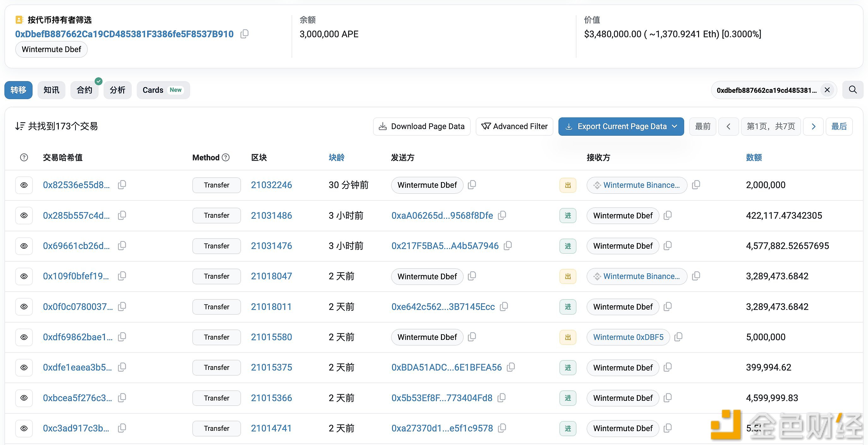Image resolution: width=868 pixels, height=445 pixels.
Task: Navigate to next page using arrow
Action: 813,126
